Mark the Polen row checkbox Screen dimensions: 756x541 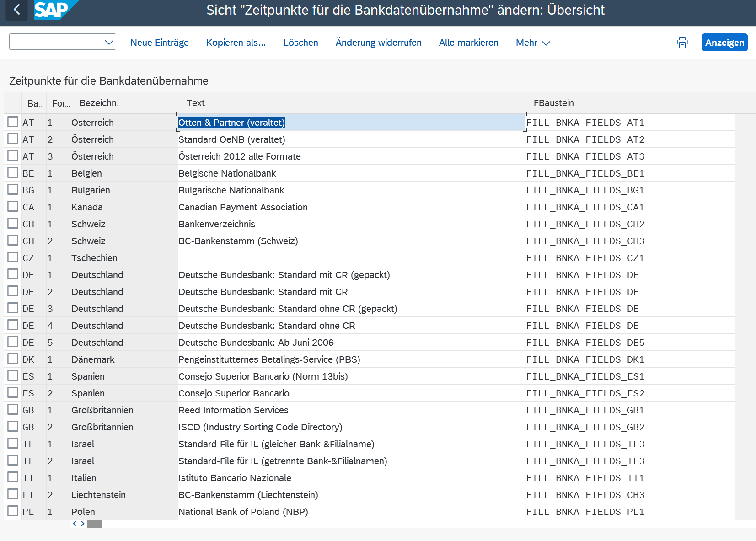click(13, 511)
